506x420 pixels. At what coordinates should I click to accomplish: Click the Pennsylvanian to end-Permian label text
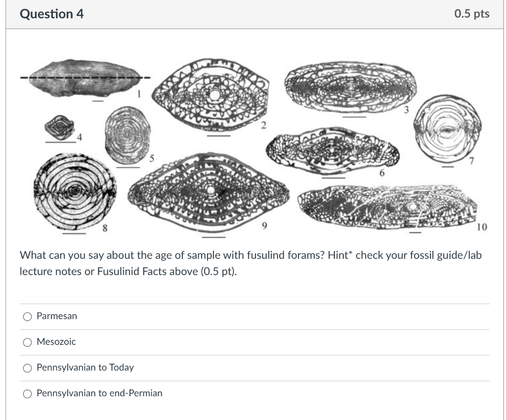99,393
